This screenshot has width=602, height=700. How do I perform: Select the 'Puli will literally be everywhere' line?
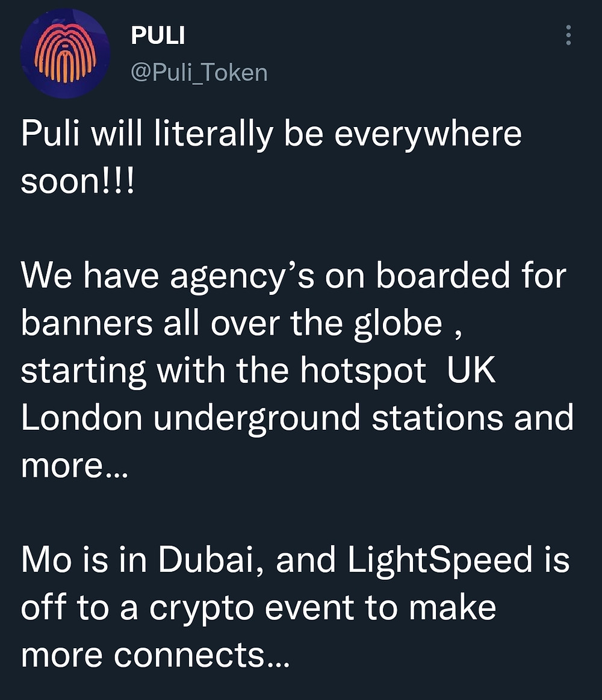[271, 134]
